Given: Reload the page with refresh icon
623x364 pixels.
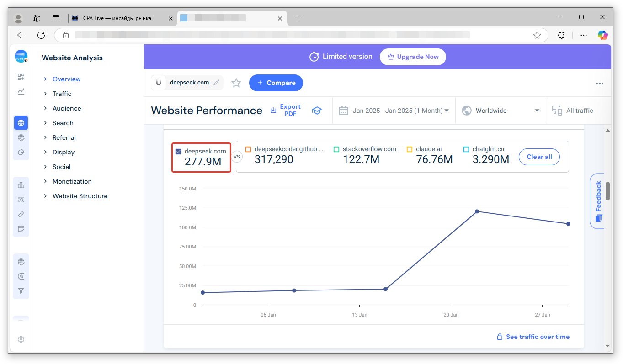Looking at the screenshot, I should point(41,35).
